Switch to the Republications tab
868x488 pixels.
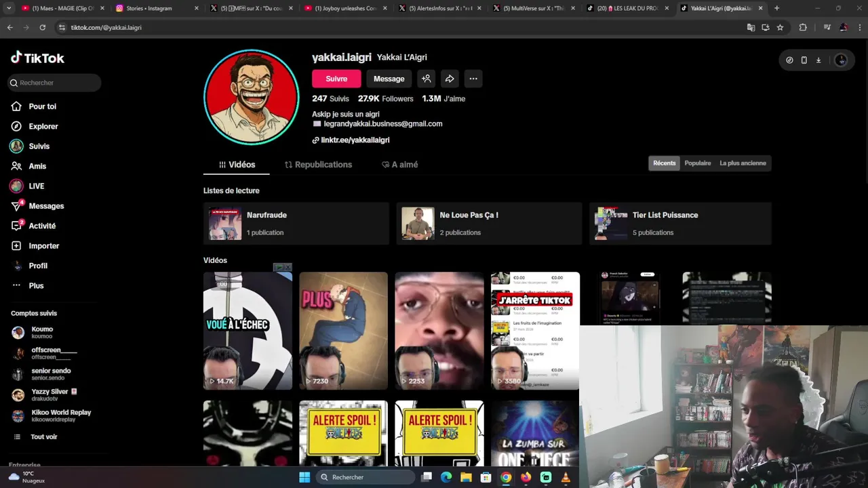point(318,165)
